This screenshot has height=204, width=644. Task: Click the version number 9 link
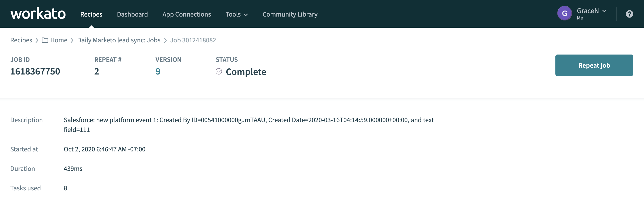pyautogui.click(x=158, y=72)
